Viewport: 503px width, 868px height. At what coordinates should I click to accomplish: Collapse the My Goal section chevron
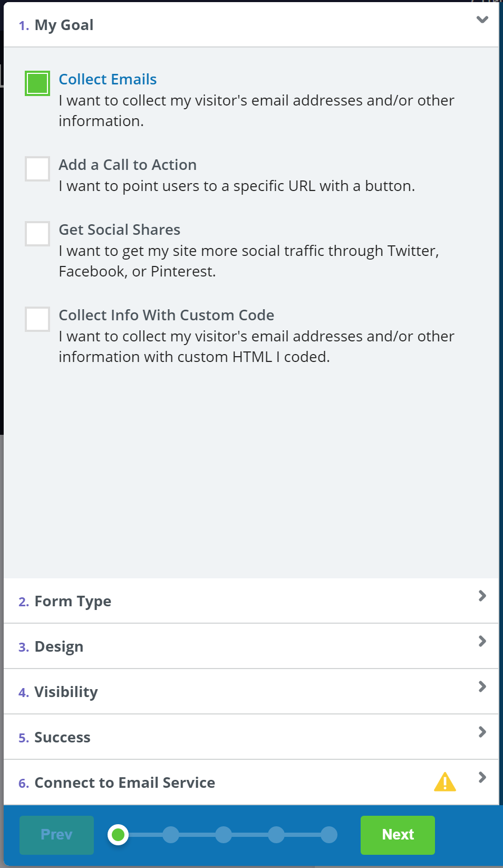point(482,20)
